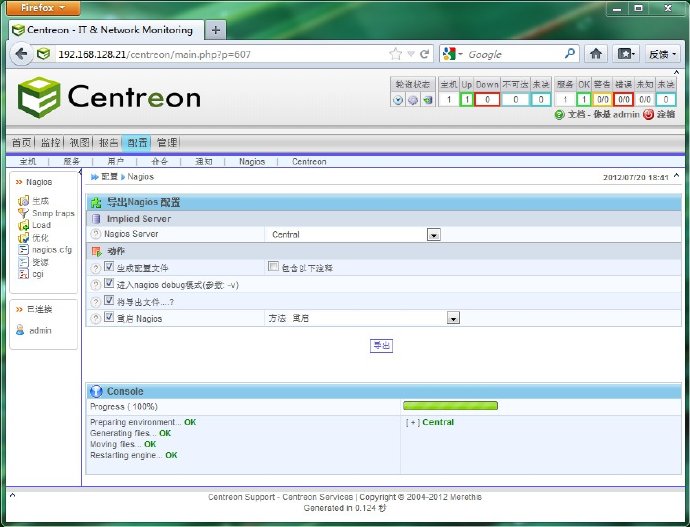Toggle the 包含以下注释 checkbox
This screenshot has width=690, height=527.
273,266
